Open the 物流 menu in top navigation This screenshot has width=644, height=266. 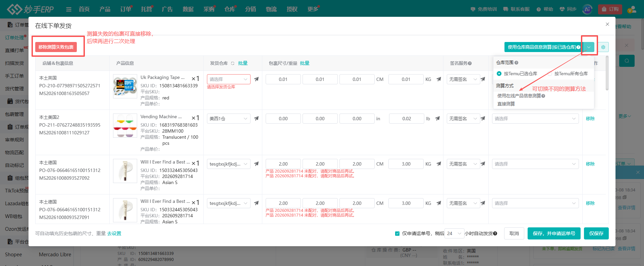pos(271,9)
